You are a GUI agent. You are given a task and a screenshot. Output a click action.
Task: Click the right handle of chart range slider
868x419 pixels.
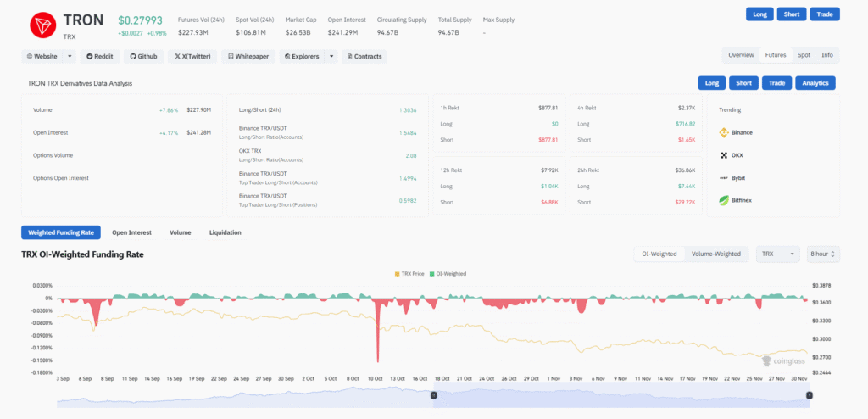tap(810, 395)
